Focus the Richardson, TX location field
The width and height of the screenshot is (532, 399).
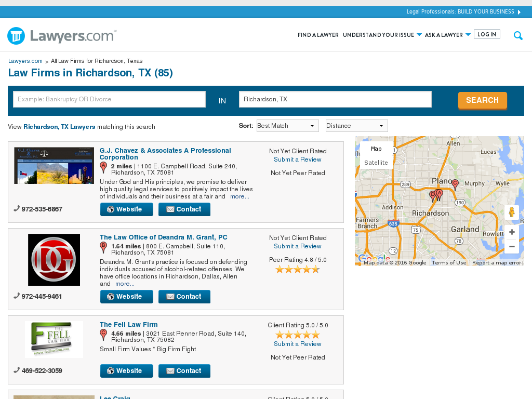click(335, 99)
